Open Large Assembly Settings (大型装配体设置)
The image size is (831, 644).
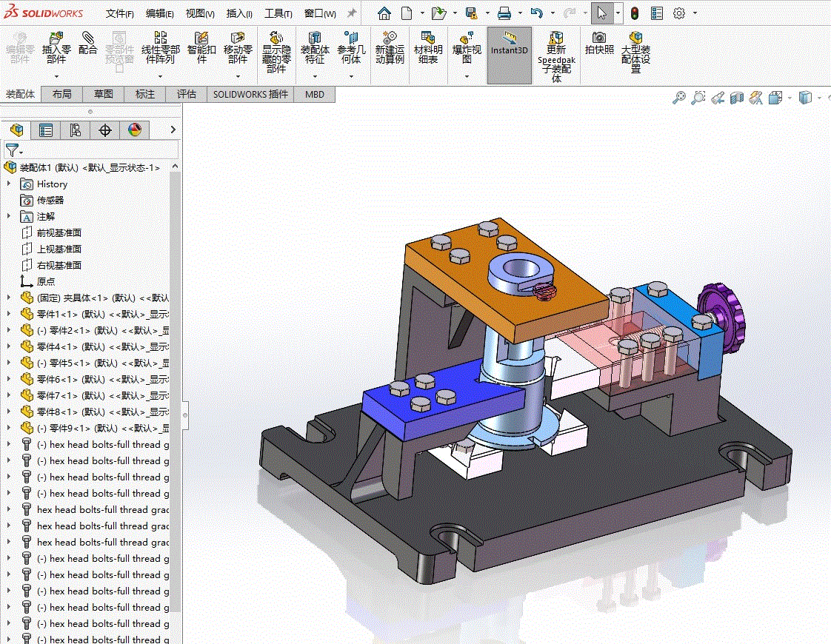635,52
